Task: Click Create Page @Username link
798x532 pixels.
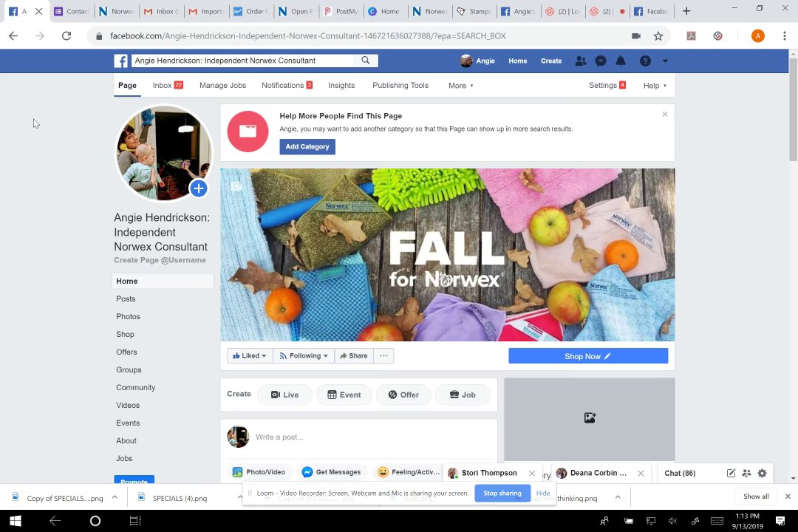Action: (x=160, y=260)
